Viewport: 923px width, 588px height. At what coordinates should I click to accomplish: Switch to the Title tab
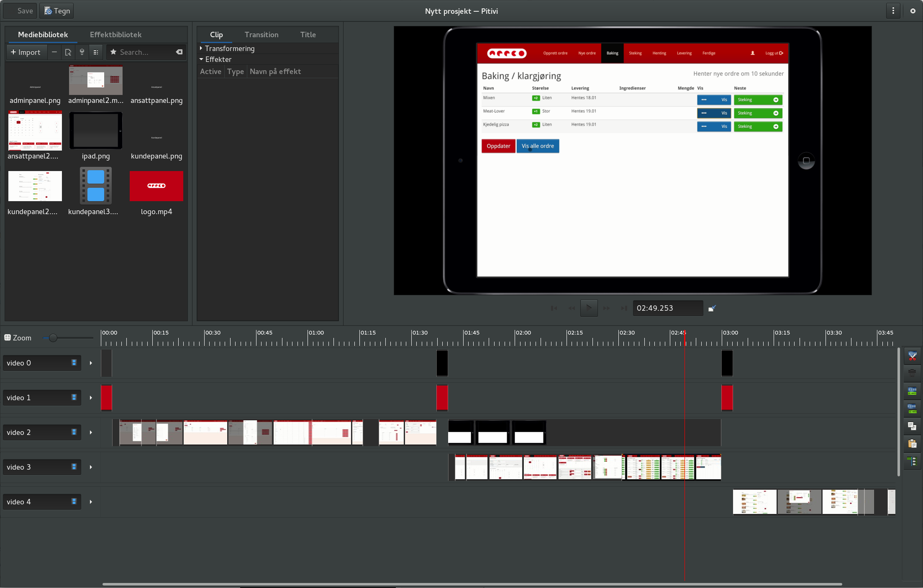[308, 34]
